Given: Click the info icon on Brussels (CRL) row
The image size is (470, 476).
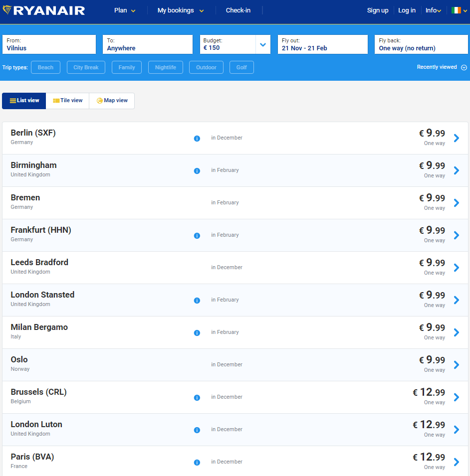Looking at the screenshot, I should pyautogui.click(x=197, y=398).
